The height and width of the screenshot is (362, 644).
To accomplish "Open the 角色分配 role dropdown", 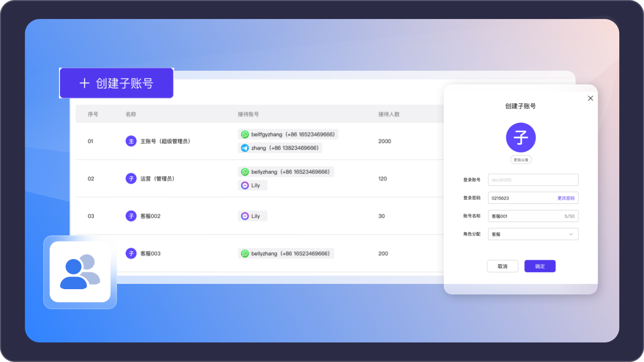I will pyautogui.click(x=533, y=234).
